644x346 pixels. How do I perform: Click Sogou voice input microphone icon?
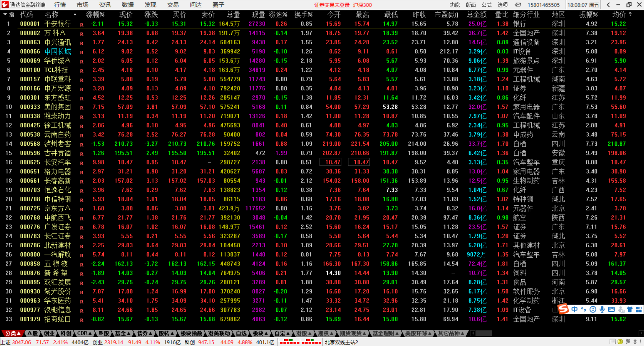point(602,309)
